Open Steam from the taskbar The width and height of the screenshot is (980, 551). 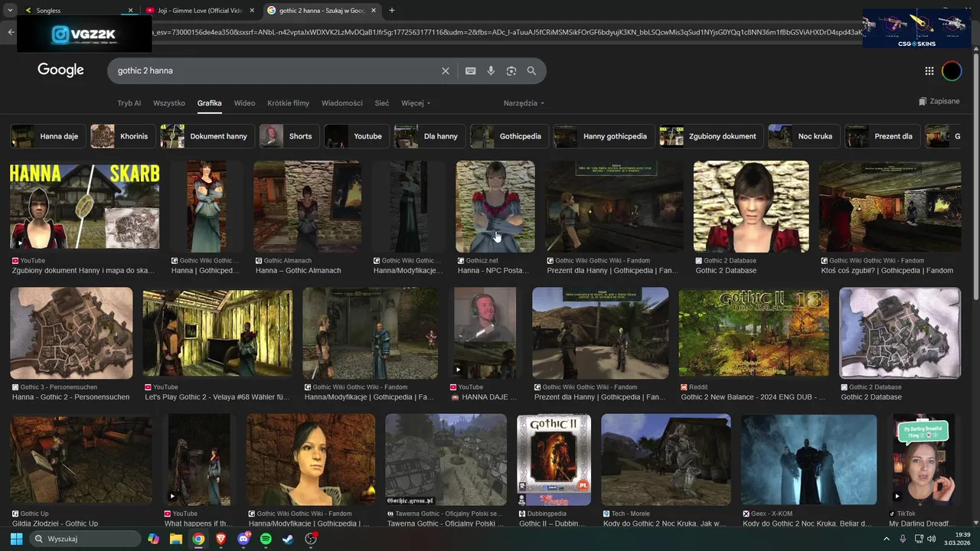288,539
